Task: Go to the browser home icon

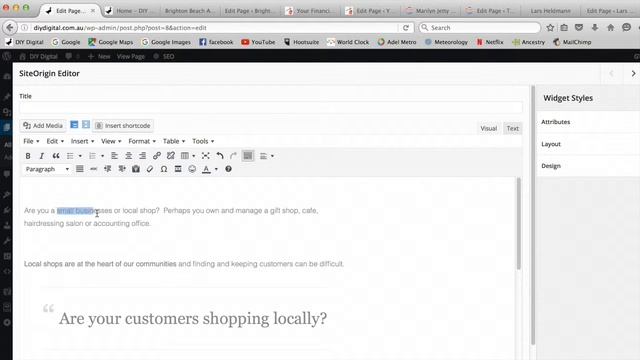Action: coord(610,28)
